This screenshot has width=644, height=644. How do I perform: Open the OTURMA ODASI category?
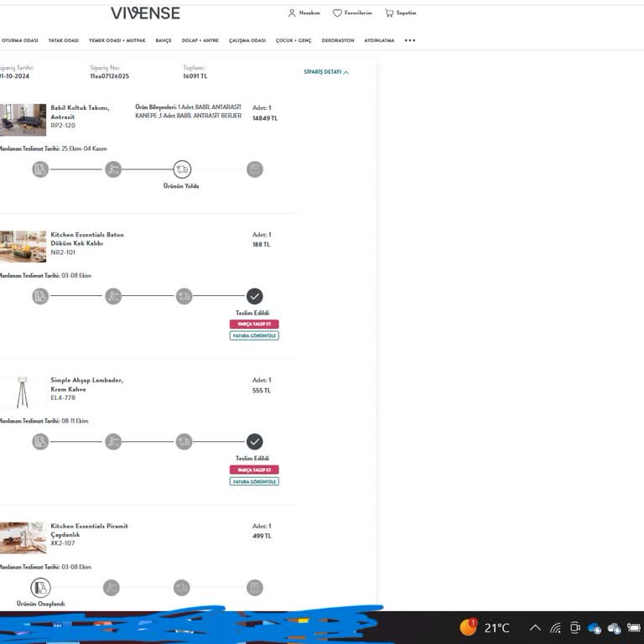[20, 40]
